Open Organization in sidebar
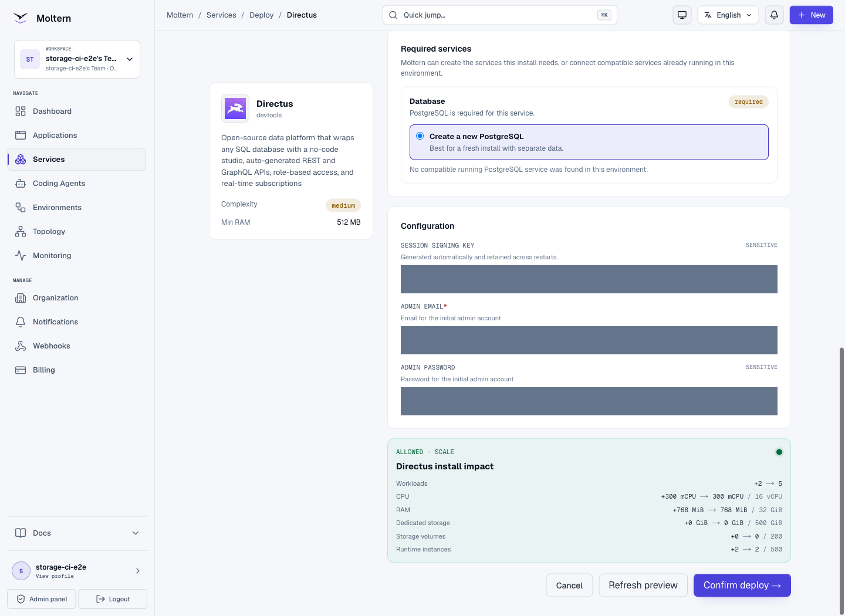The width and height of the screenshot is (845, 616). pyautogui.click(x=77, y=298)
